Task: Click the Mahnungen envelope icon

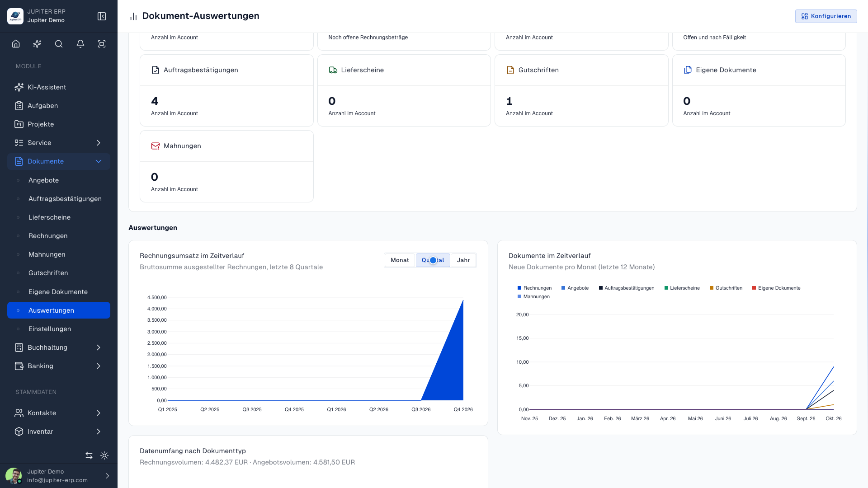Action: coord(156,146)
